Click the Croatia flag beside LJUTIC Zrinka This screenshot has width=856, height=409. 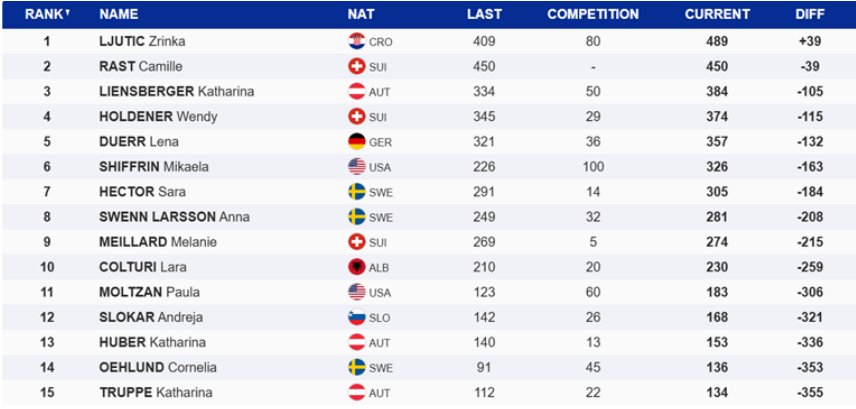click(355, 42)
